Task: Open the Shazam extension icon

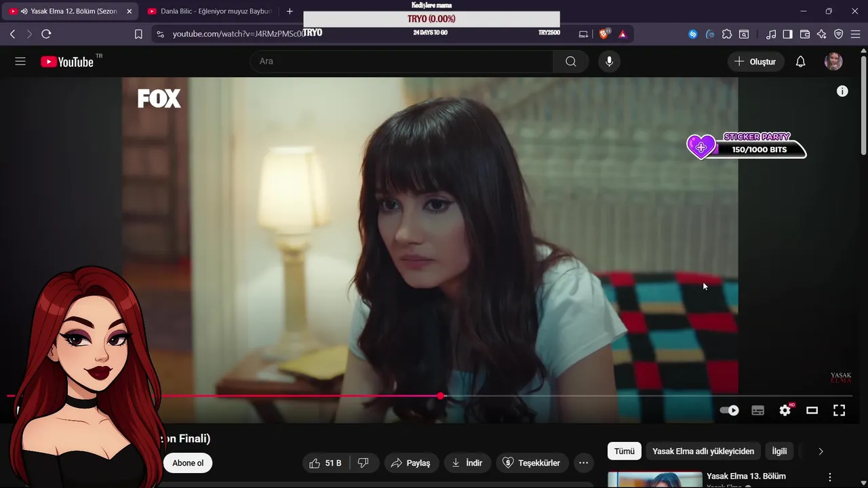Action: pos(692,34)
